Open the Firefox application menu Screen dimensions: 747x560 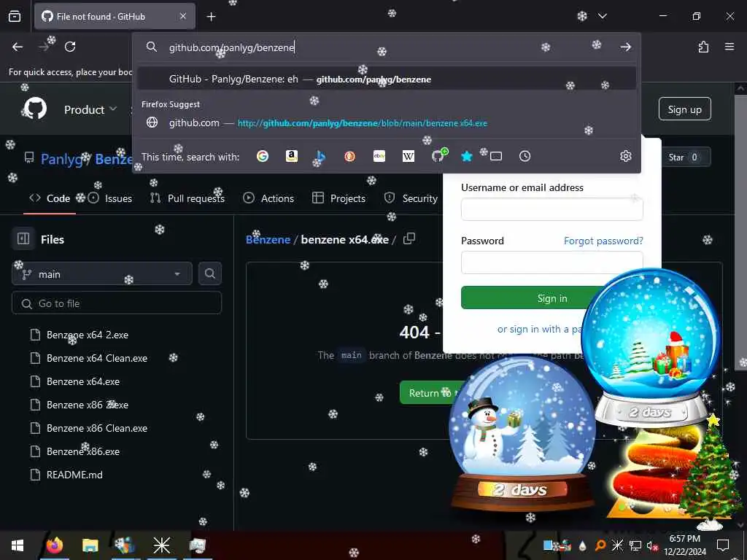tap(729, 47)
